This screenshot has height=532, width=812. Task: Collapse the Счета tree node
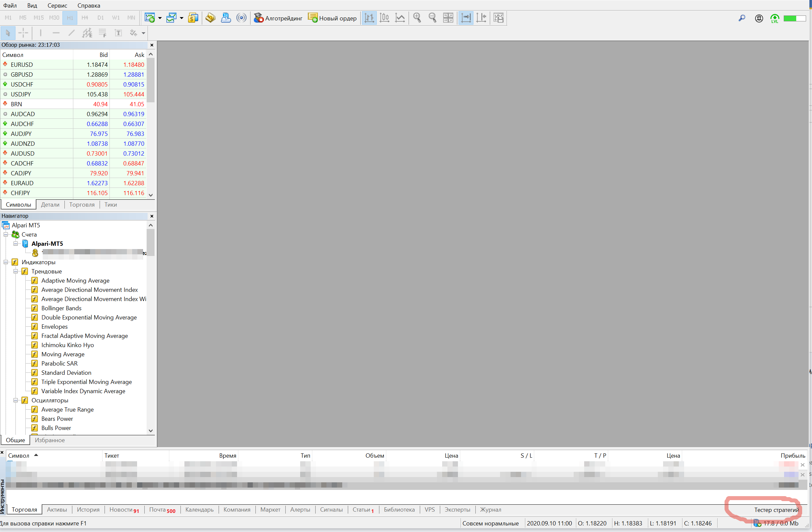(6, 235)
